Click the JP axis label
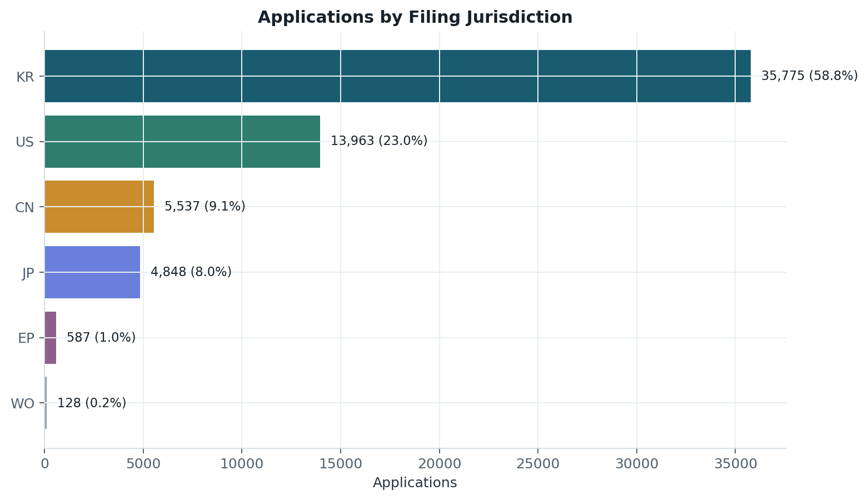The height and width of the screenshot is (500, 868). tap(28, 273)
